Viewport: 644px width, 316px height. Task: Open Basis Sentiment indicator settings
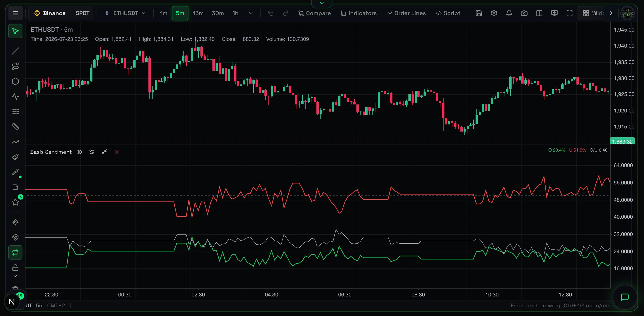click(92, 152)
